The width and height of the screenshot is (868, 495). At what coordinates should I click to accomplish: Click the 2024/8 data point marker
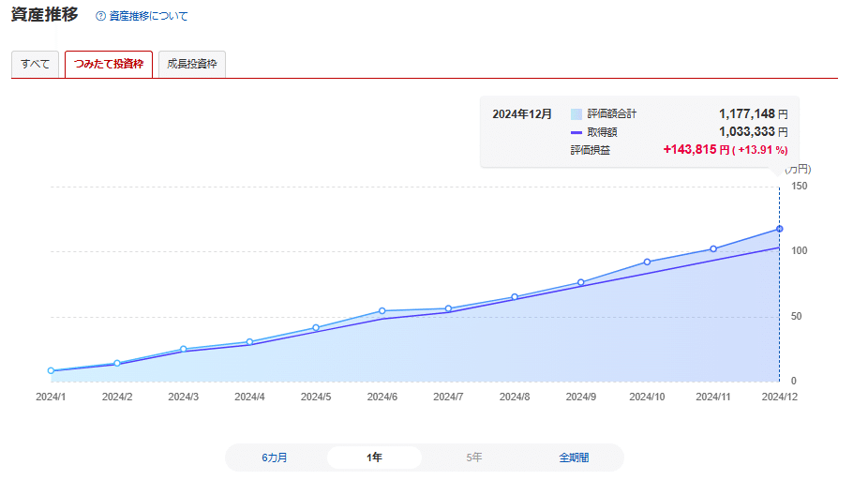[515, 297]
